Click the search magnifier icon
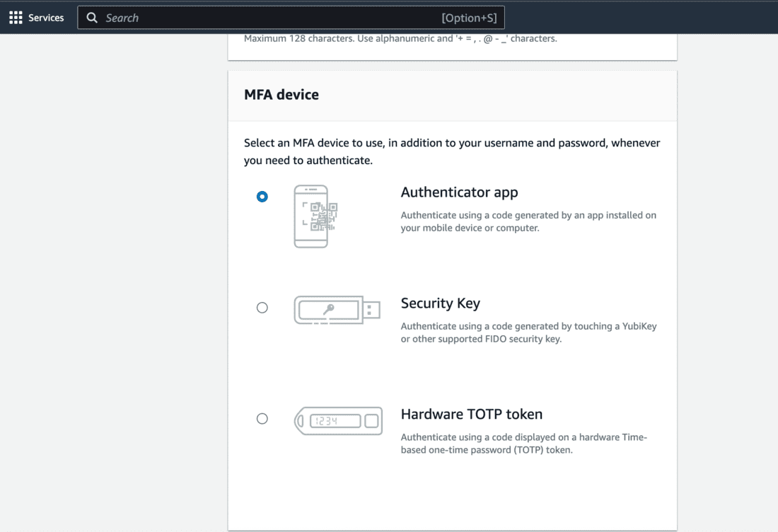 coord(92,18)
